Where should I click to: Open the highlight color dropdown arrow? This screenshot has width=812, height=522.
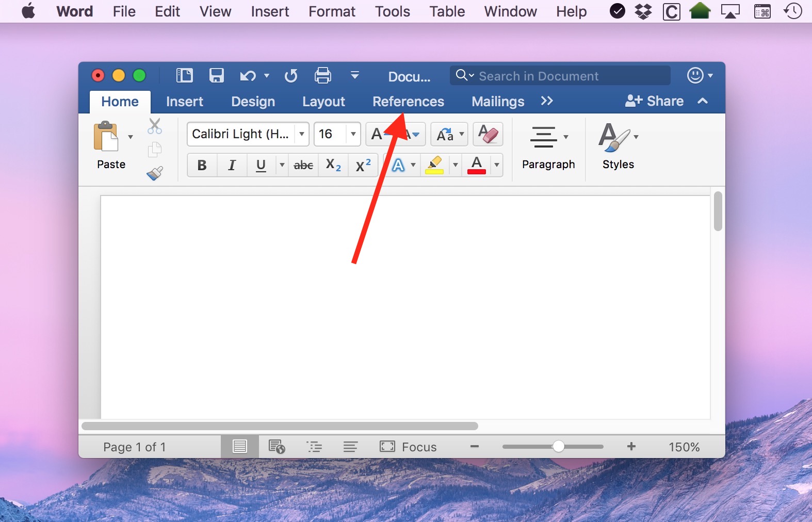(455, 165)
